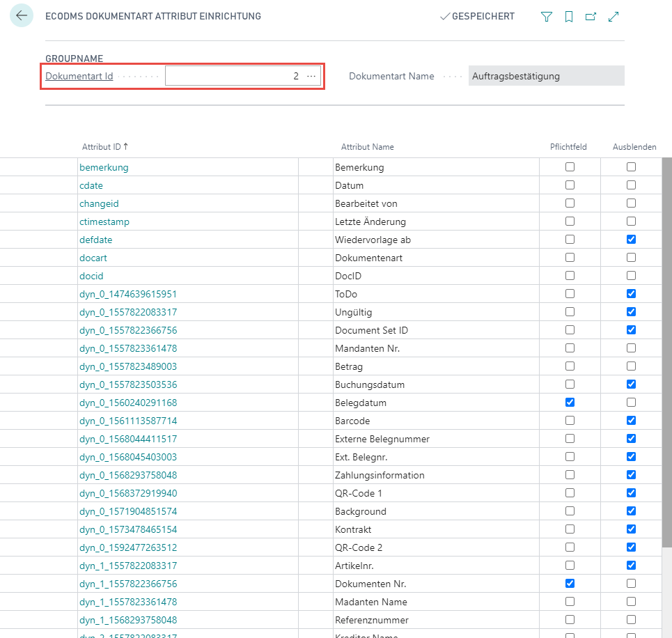Open dyn_1_1557822366756 attribute link
Image resolution: width=672 pixels, height=638 pixels.
tap(128, 584)
